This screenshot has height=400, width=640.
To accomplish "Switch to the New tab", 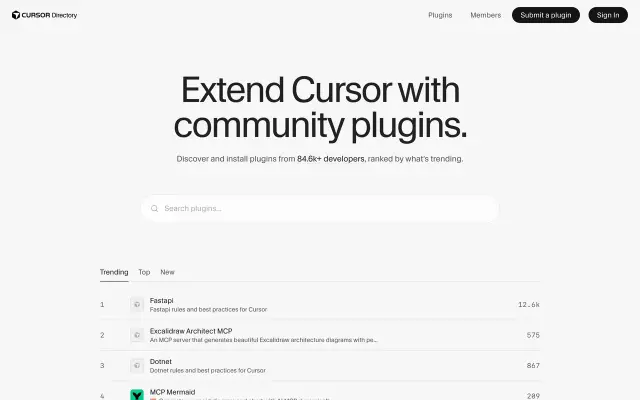I will (x=167, y=272).
